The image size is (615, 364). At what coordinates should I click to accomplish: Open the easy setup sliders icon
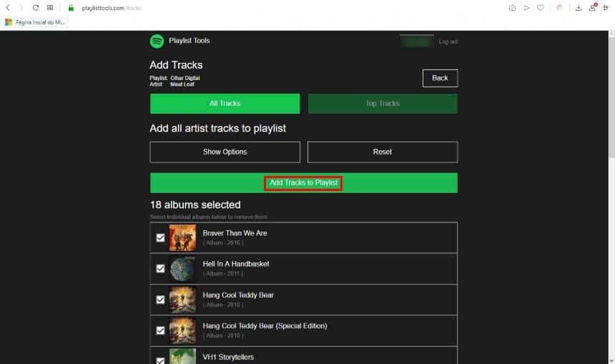tap(606, 8)
